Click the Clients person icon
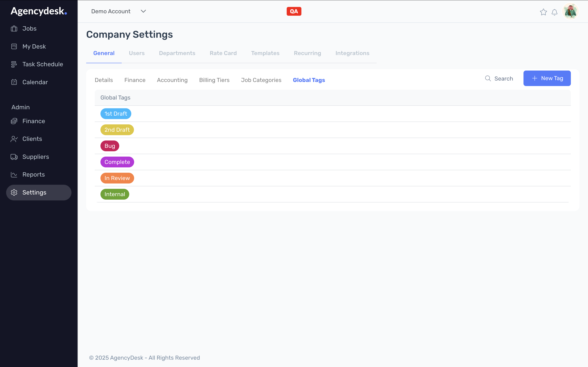588x367 pixels. (14, 139)
